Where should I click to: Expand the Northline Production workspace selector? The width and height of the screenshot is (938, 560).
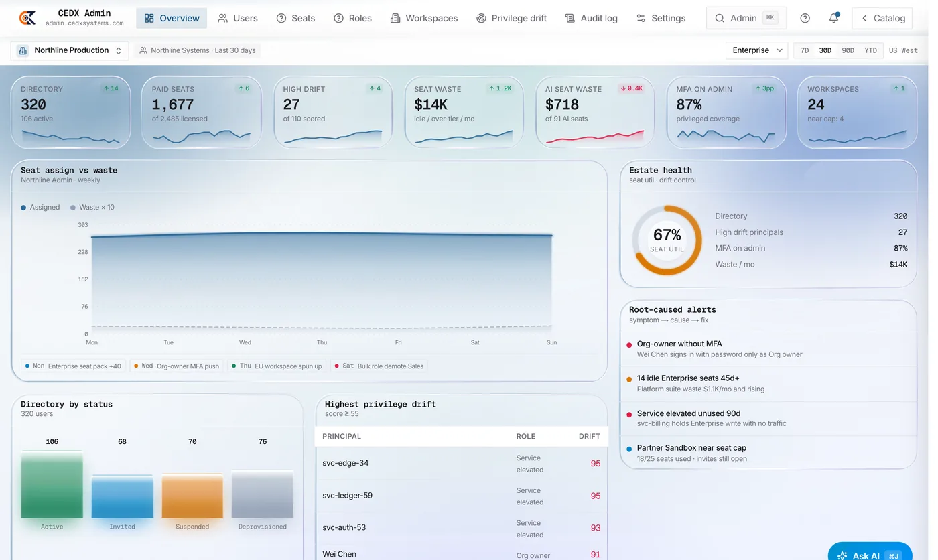[70, 50]
